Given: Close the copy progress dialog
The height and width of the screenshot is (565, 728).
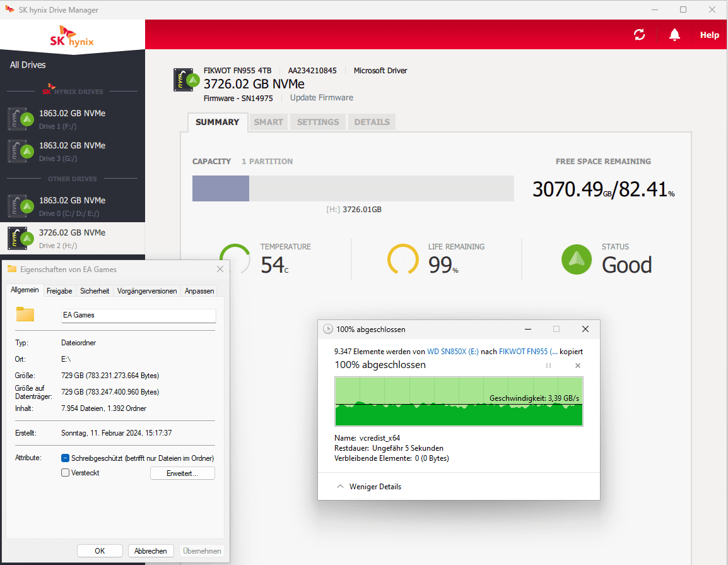Looking at the screenshot, I should pyautogui.click(x=585, y=329).
